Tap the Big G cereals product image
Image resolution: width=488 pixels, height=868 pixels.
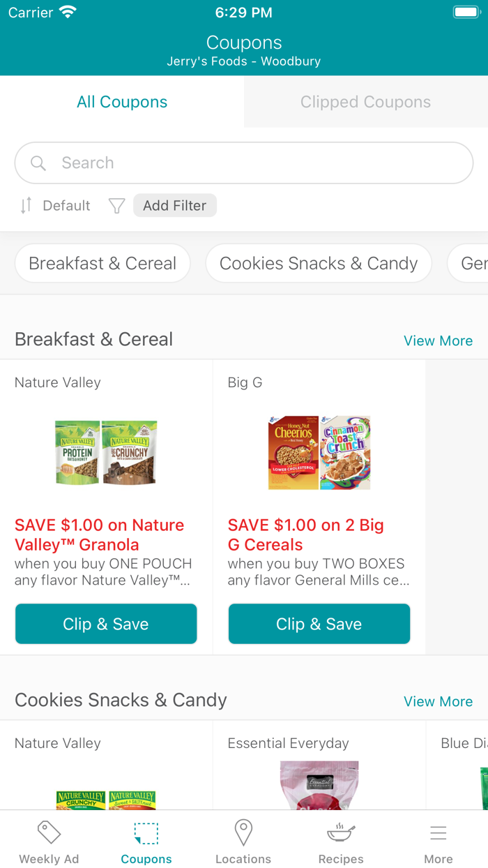(x=319, y=452)
